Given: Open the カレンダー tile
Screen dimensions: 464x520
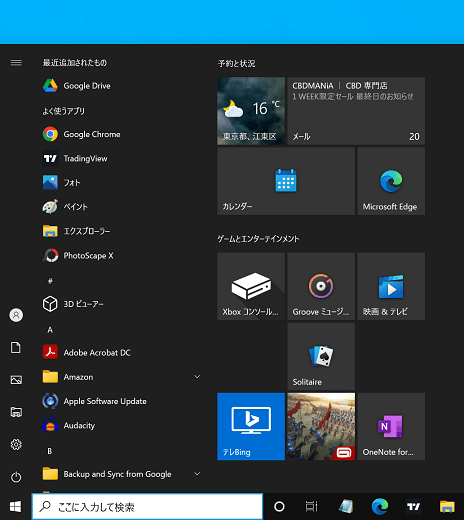Looking at the screenshot, I should click(x=286, y=181).
